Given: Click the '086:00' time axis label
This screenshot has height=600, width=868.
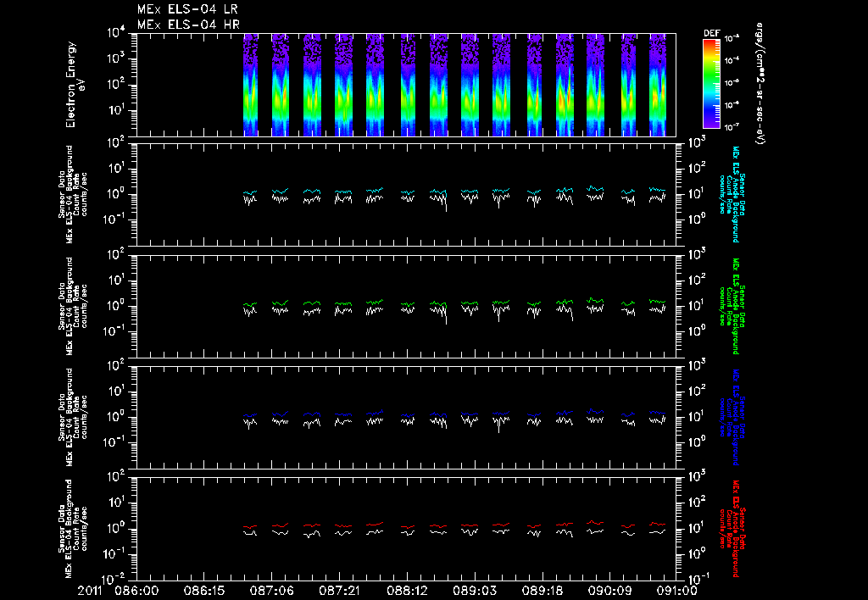Looking at the screenshot, I should tap(136, 591).
